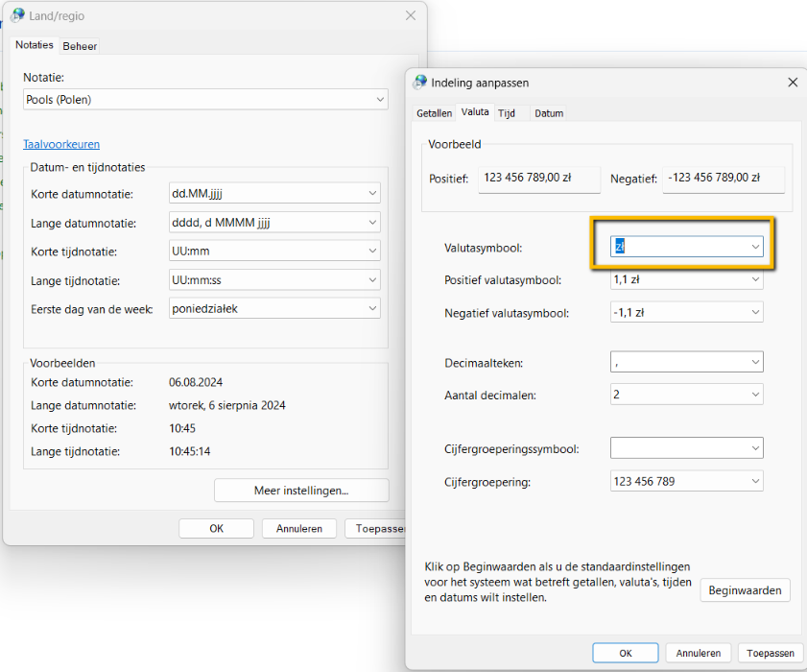Switch to the Beheer tab

click(80, 46)
